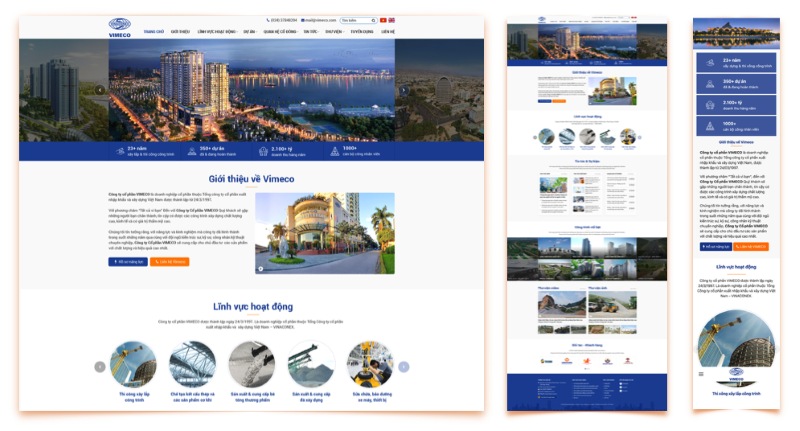This screenshot has width=800, height=431.
Task: Go to previous hero slide arrow
Action: 100,90
